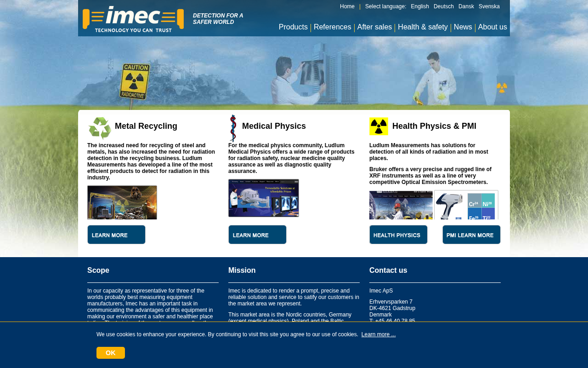Image resolution: width=588 pixels, height=368 pixels.
Task: Click the Health Physics button
Action: [398, 235]
